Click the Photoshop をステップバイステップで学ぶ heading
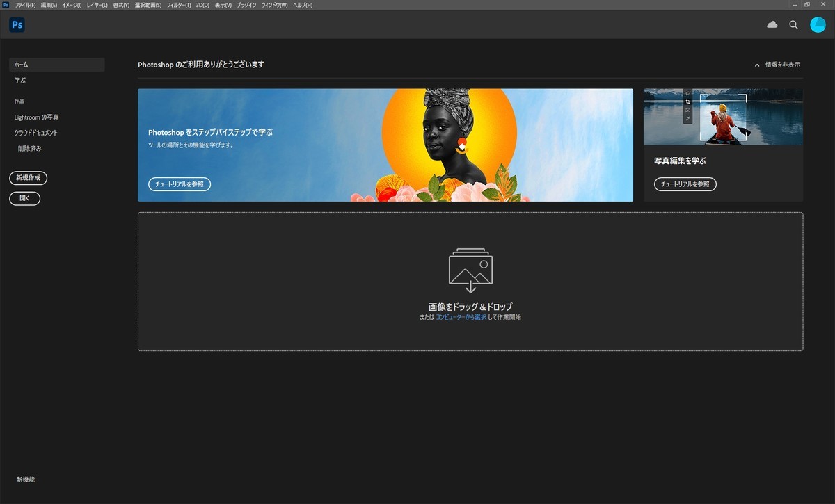 211,132
